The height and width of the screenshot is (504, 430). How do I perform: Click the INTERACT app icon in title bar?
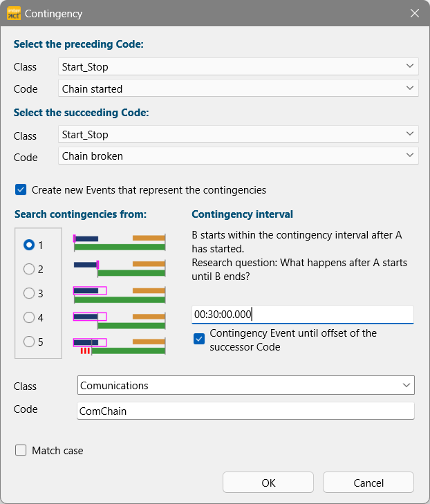click(x=14, y=14)
